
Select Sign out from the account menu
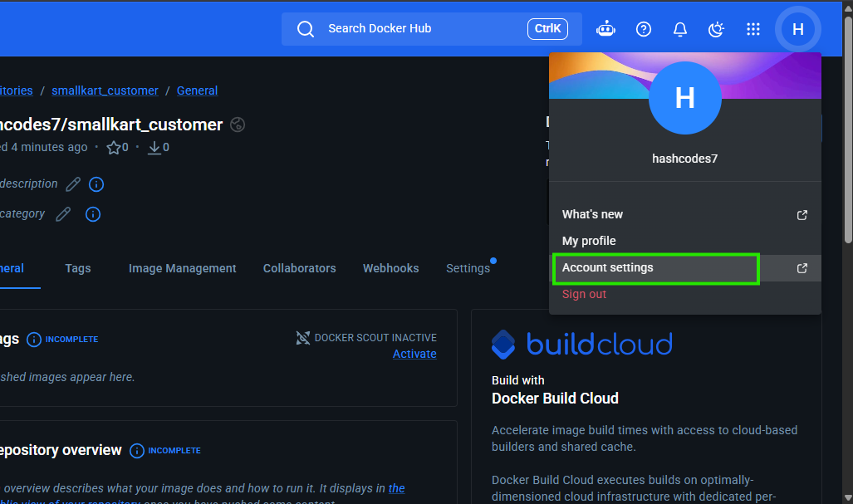click(685, 294)
